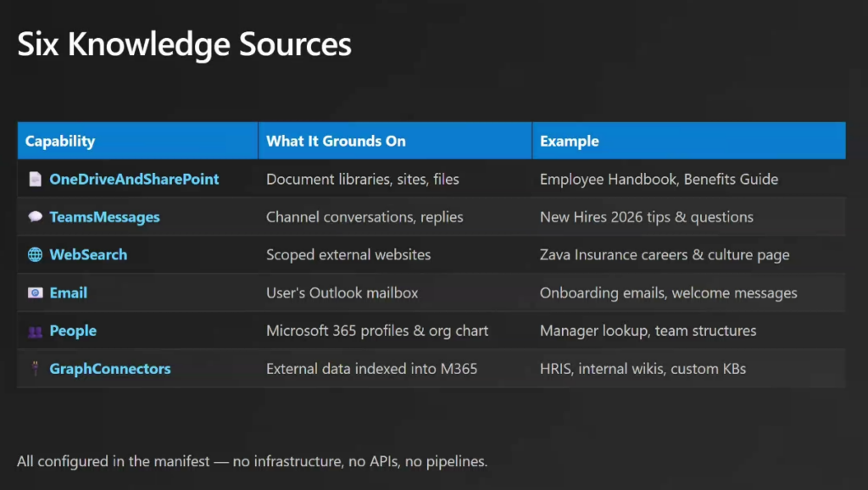The height and width of the screenshot is (490, 868).
Task: Select the Six Knowledge Sources title
Action: click(185, 44)
